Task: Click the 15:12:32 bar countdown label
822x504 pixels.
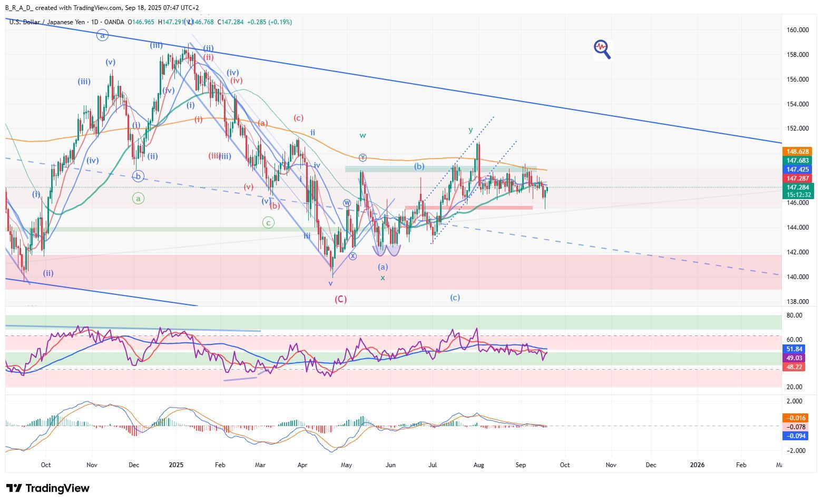Action: click(x=799, y=195)
